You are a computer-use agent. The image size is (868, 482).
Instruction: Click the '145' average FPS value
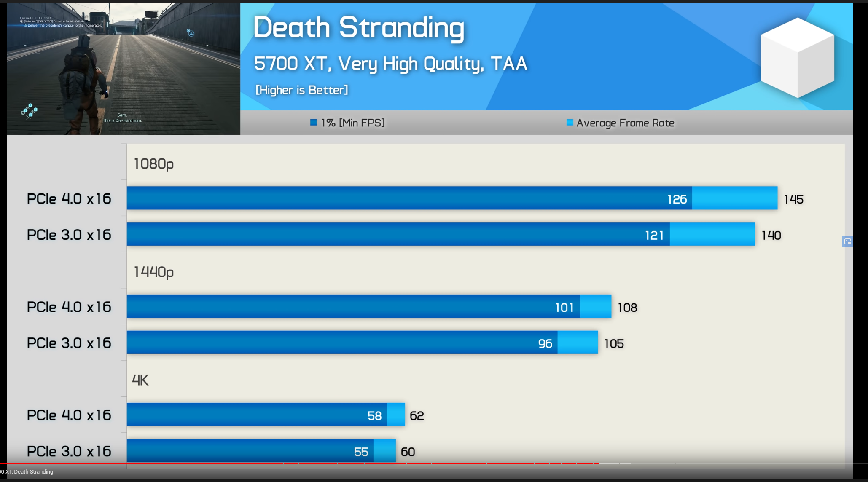click(x=794, y=199)
